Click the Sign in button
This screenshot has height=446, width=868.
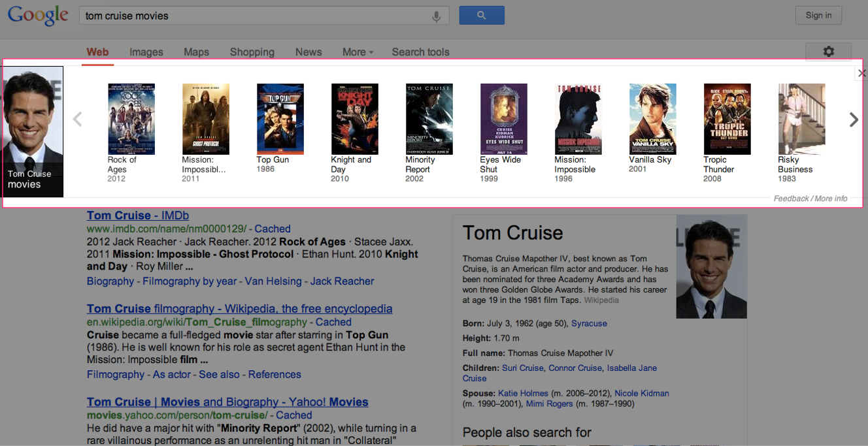point(818,15)
